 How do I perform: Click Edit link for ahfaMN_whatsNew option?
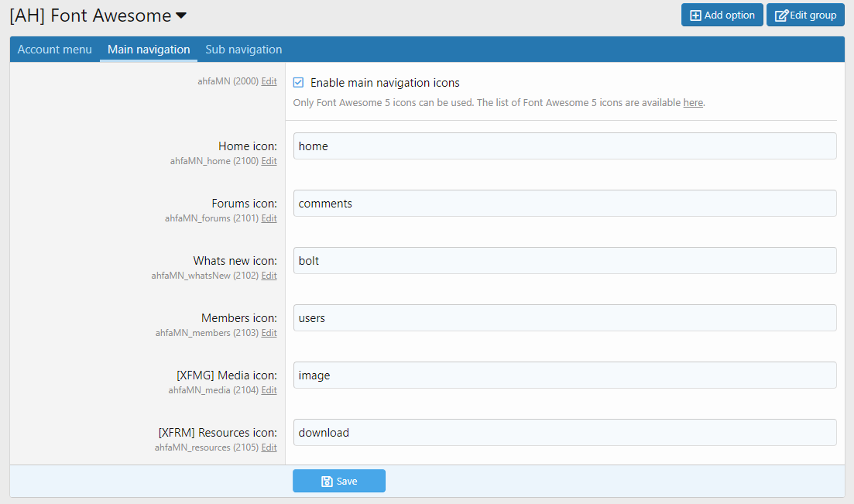point(269,275)
